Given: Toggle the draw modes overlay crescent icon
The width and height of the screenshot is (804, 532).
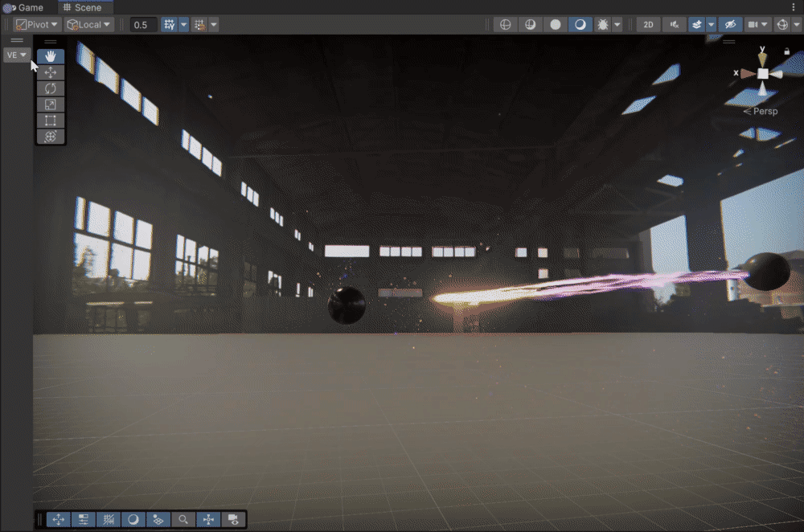Looking at the screenshot, I should click(133, 520).
